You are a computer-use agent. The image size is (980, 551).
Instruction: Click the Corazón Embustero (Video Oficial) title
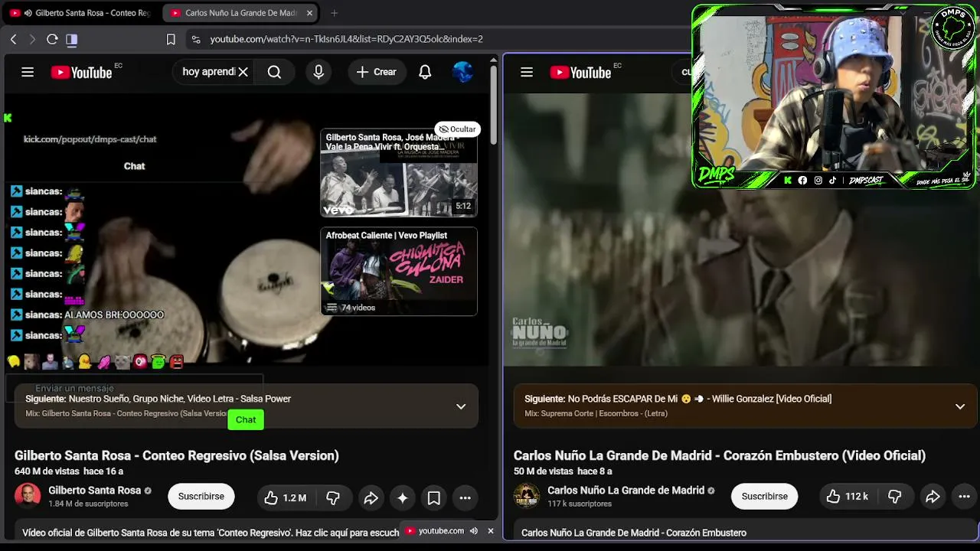(x=720, y=455)
